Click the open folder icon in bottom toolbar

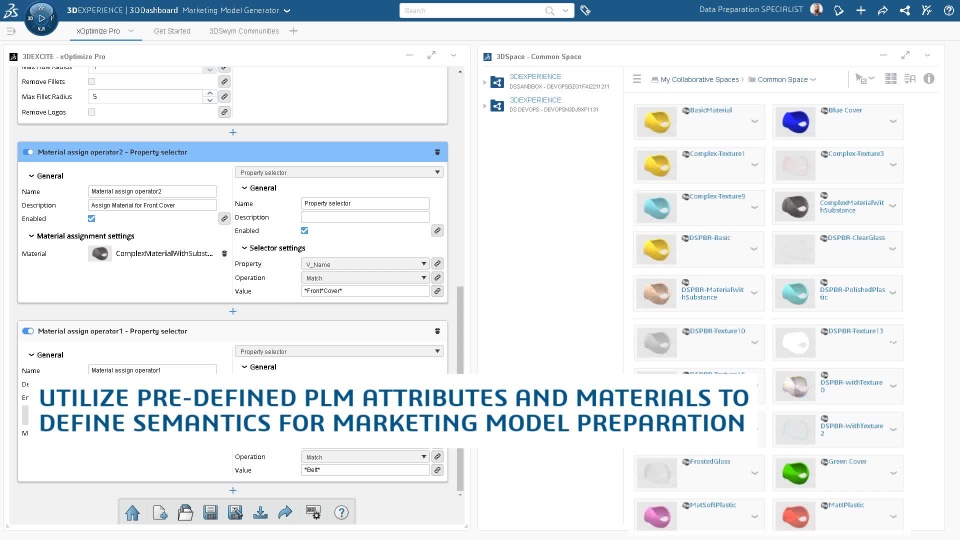click(x=186, y=512)
